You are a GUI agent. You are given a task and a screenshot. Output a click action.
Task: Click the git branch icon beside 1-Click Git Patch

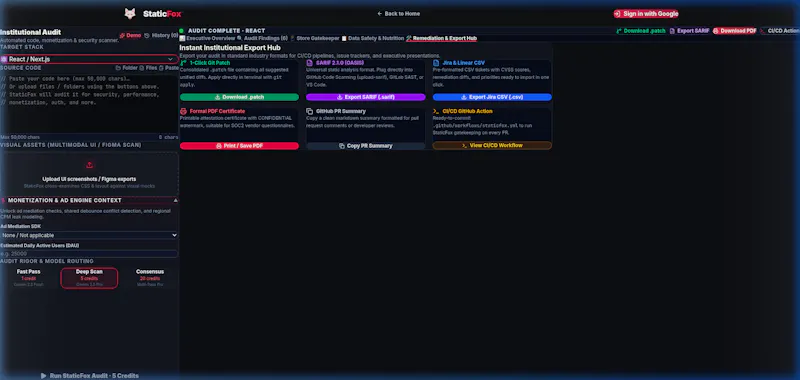click(x=183, y=63)
